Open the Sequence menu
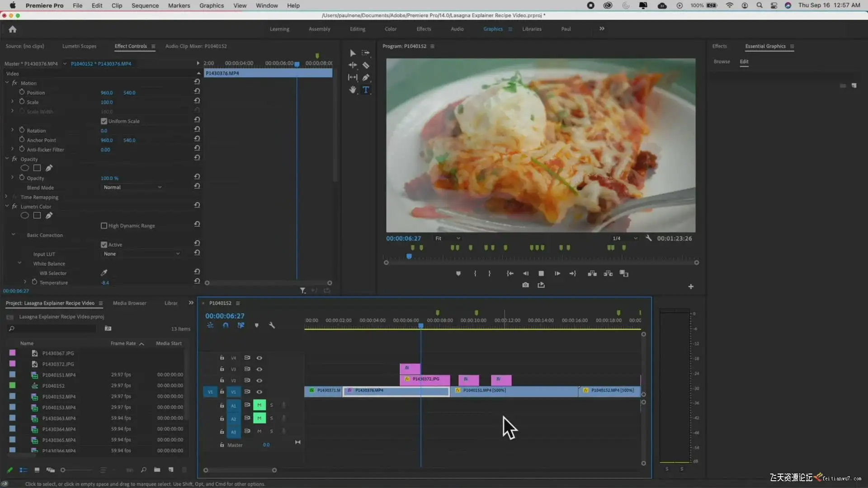This screenshot has height=488, width=868. pos(145,5)
